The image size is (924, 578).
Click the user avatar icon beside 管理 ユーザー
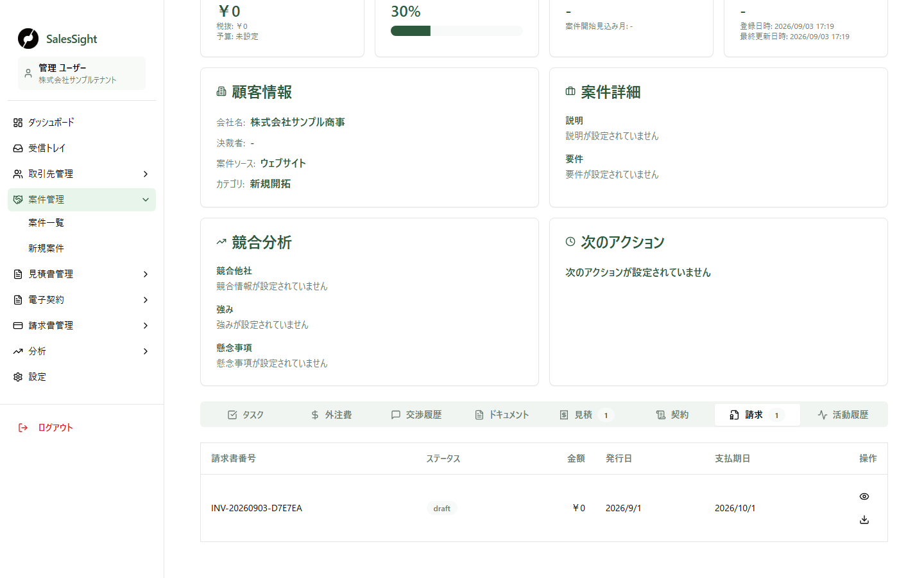coord(28,73)
